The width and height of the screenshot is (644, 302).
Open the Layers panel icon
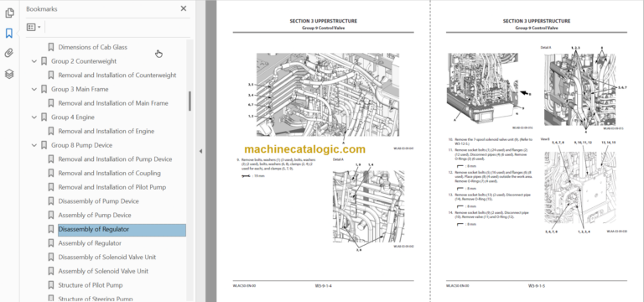coord(9,74)
